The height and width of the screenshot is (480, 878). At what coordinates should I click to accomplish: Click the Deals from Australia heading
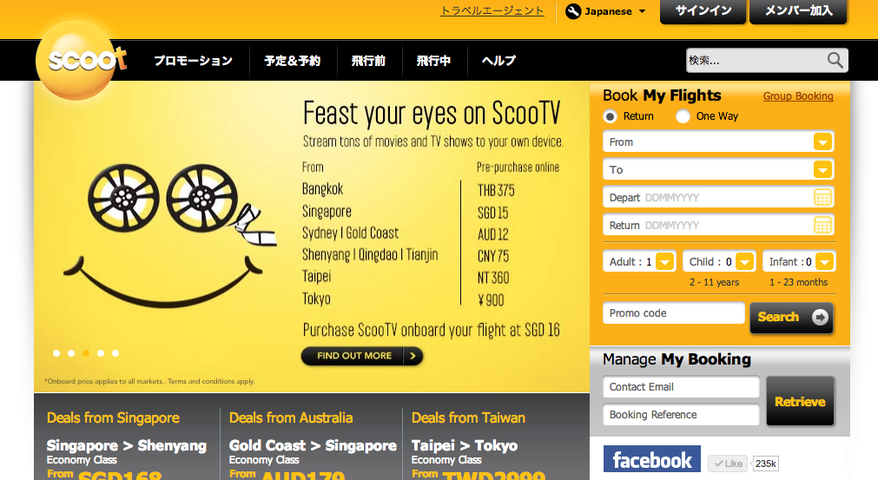tap(291, 418)
